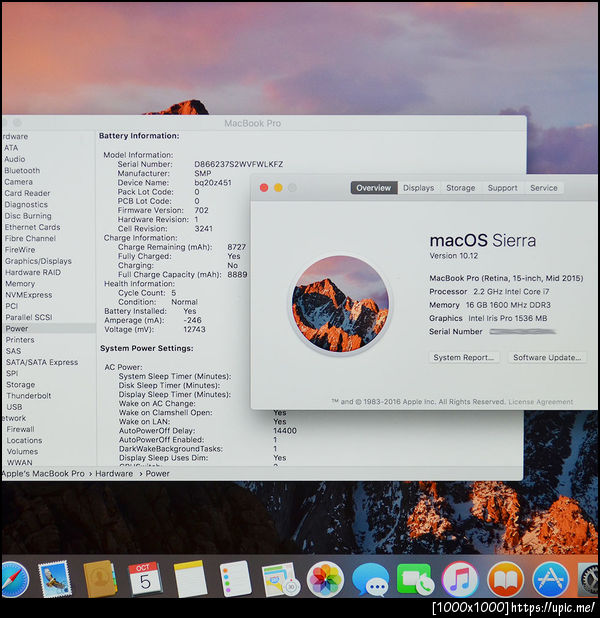Image resolution: width=600 pixels, height=618 pixels.
Task: Open the License Agreement link
Action: point(540,402)
